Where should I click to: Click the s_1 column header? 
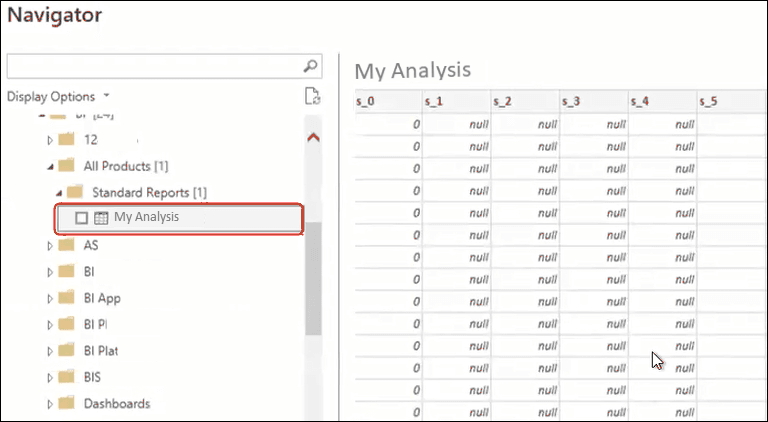click(457, 101)
